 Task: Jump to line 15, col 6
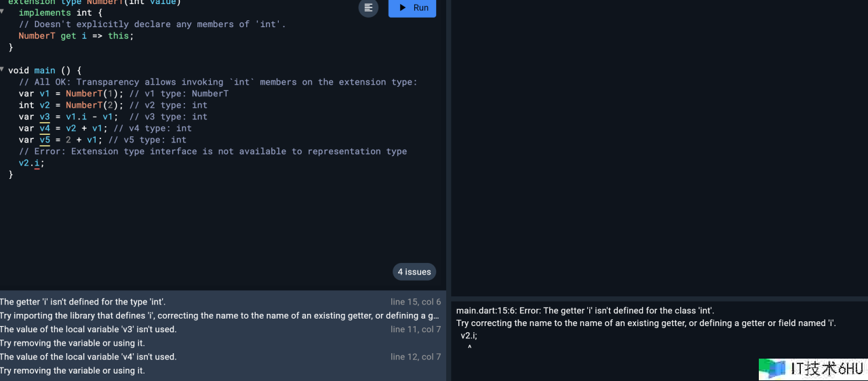pos(415,302)
